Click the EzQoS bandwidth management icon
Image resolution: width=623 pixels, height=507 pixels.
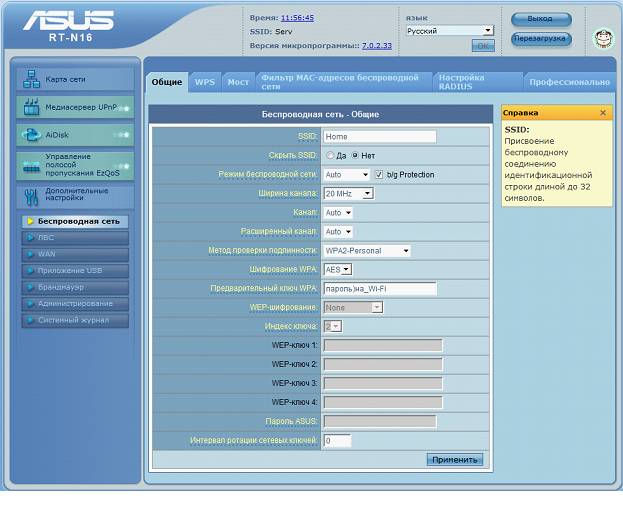tap(31, 166)
